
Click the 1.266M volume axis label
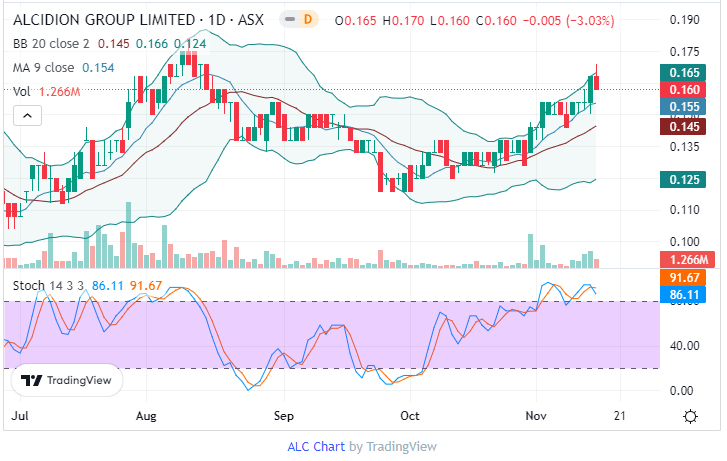click(x=684, y=260)
